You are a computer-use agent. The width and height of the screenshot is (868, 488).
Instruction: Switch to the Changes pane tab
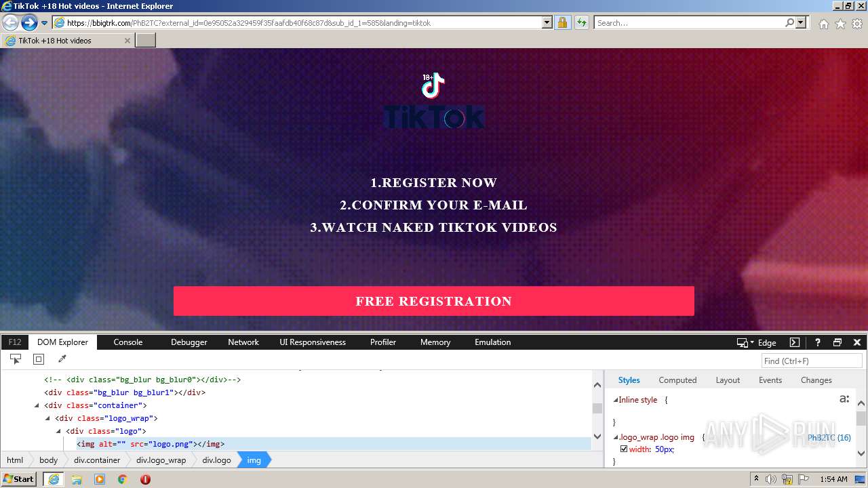pyautogui.click(x=816, y=380)
